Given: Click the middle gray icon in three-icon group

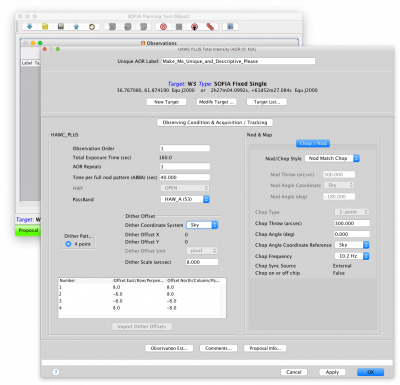Looking at the screenshot, I should pyautogui.click(x=128, y=27).
